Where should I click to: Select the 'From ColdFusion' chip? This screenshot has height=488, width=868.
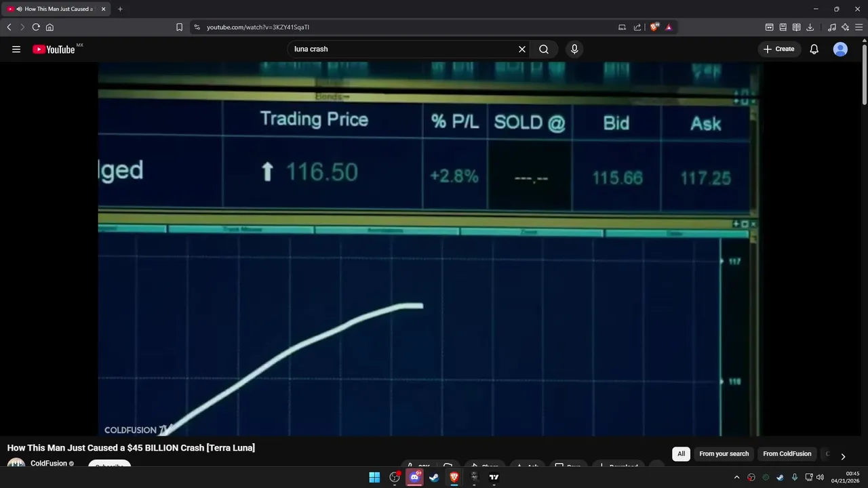point(787,453)
